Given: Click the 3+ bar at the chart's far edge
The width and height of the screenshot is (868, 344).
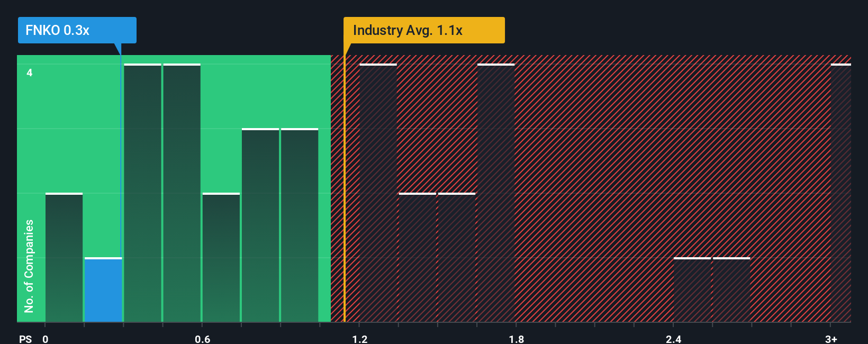Looking at the screenshot, I should coord(841,193).
